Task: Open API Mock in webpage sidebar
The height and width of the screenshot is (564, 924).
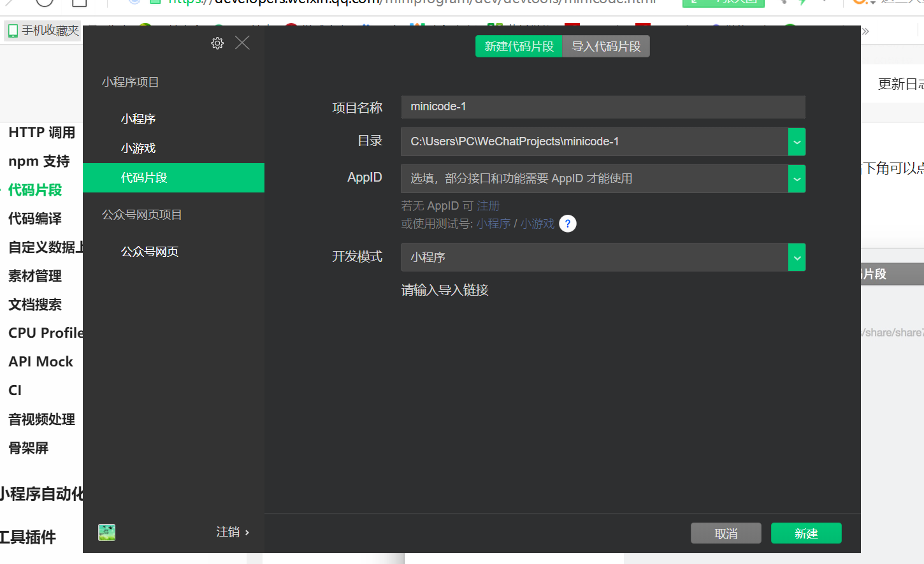Action: click(41, 361)
